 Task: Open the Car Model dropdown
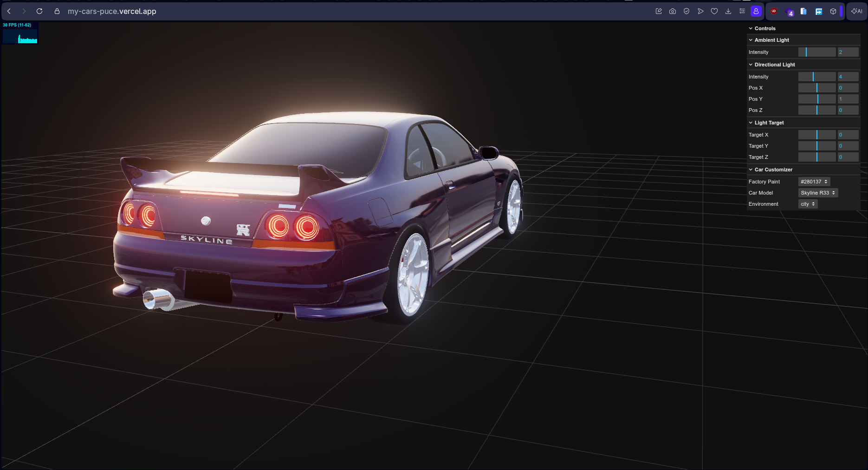tap(818, 193)
